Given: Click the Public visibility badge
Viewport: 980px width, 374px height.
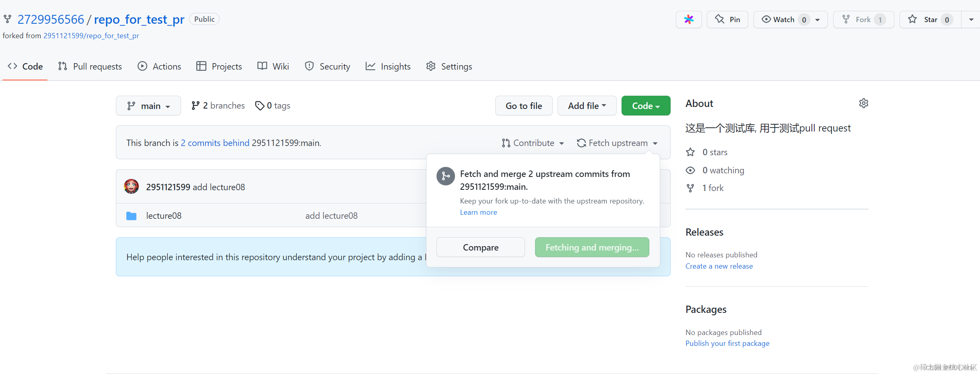Looking at the screenshot, I should pyautogui.click(x=204, y=19).
